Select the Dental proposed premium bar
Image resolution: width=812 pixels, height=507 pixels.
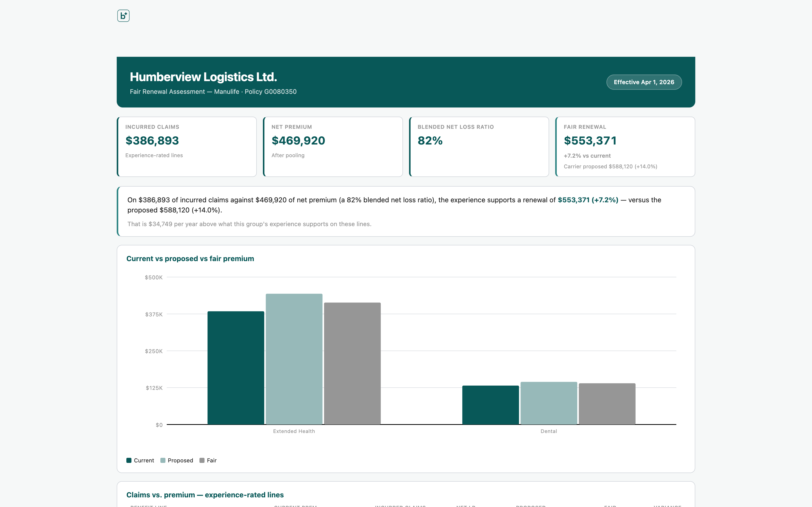pos(549,403)
